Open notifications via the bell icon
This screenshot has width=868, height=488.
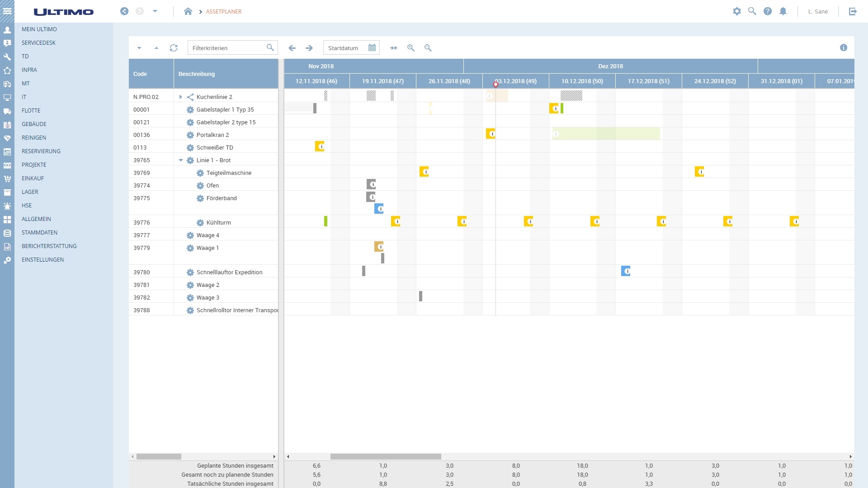coord(784,11)
